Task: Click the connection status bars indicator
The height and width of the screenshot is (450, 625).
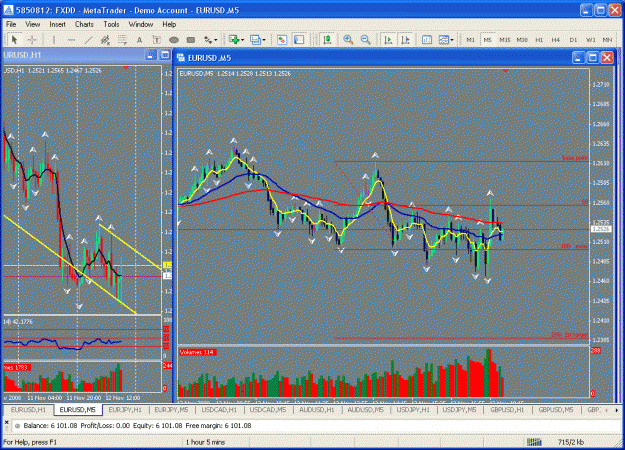Action: click(x=534, y=442)
